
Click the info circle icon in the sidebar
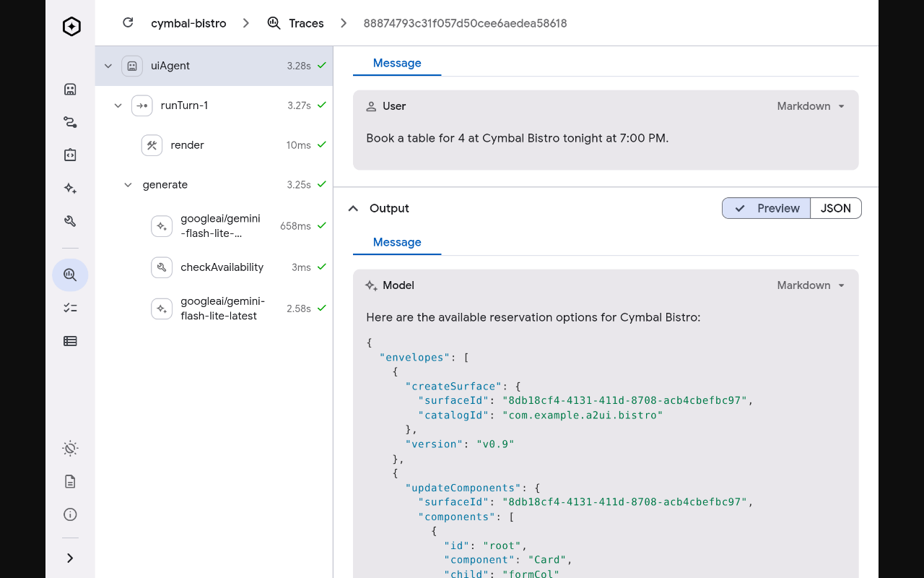point(70,515)
